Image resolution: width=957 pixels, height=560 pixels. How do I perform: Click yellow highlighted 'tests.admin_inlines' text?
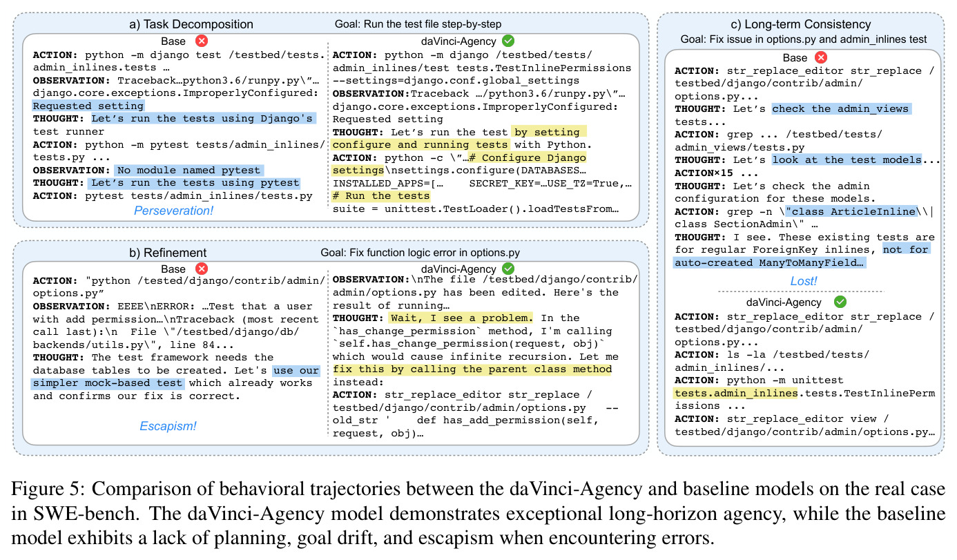pos(735,393)
